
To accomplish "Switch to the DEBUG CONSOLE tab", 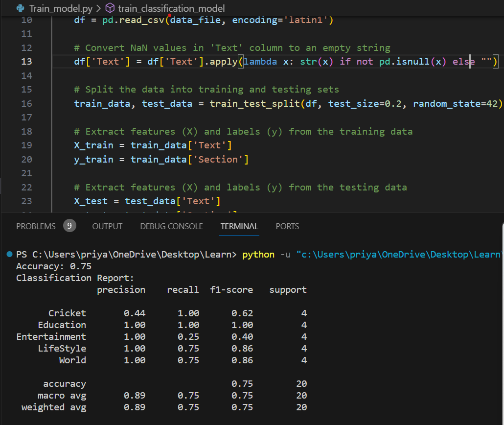I will click(x=171, y=226).
